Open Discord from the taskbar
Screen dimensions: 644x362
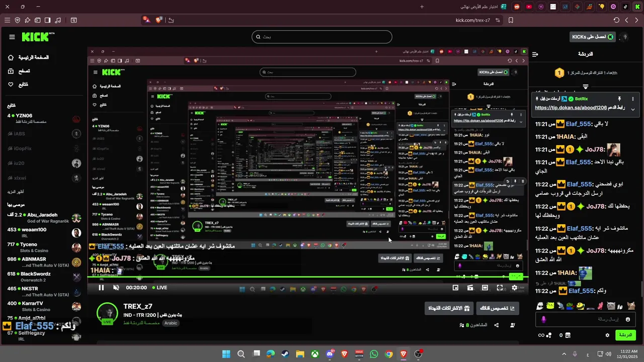(x=330, y=354)
